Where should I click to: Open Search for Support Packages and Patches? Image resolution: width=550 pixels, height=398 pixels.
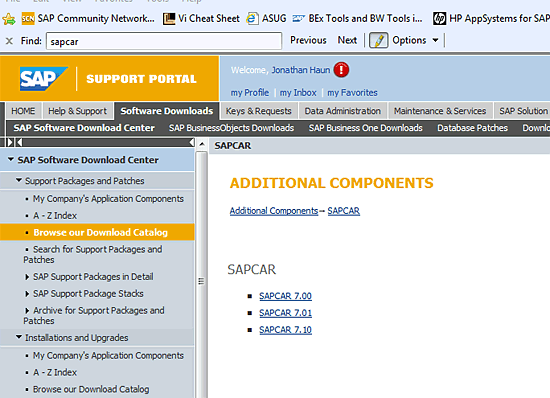[x=93, y=255]
